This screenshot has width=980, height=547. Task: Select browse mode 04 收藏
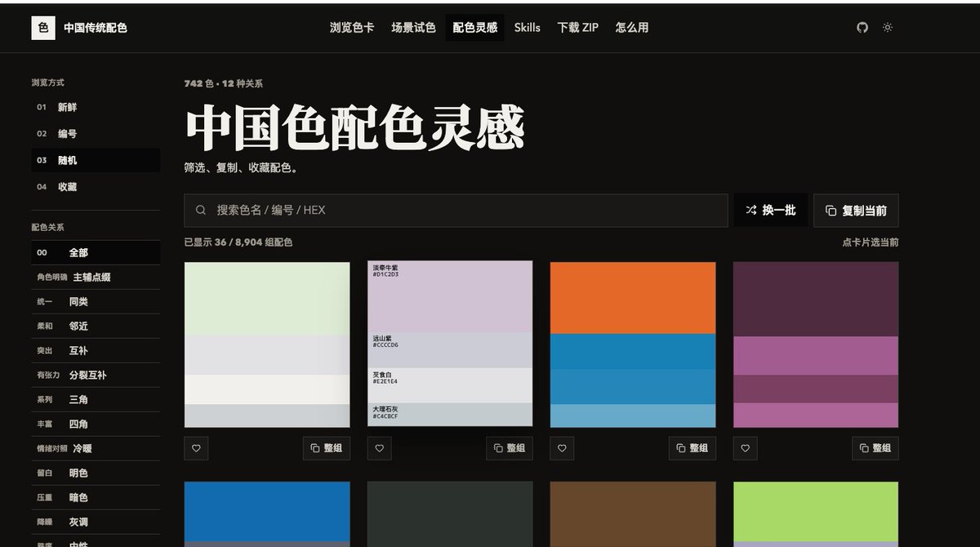[x=96, y=187]
